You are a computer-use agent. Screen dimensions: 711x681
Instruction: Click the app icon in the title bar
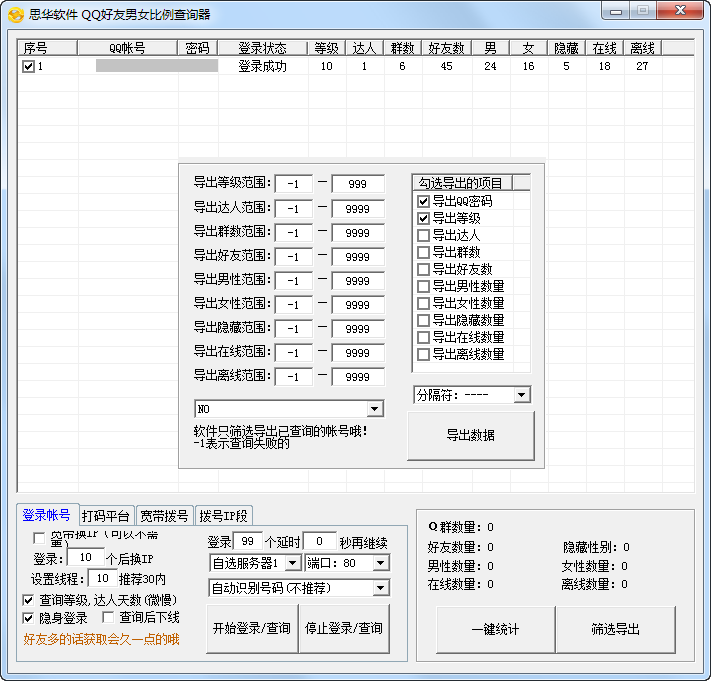coord(15,13)
